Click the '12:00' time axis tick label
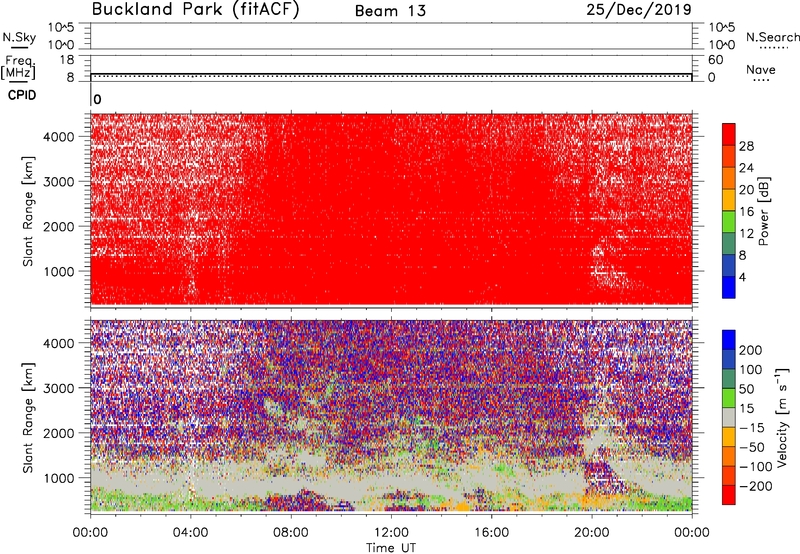The image size is (800, 554). pyautogui.click(x=391, y=533)
